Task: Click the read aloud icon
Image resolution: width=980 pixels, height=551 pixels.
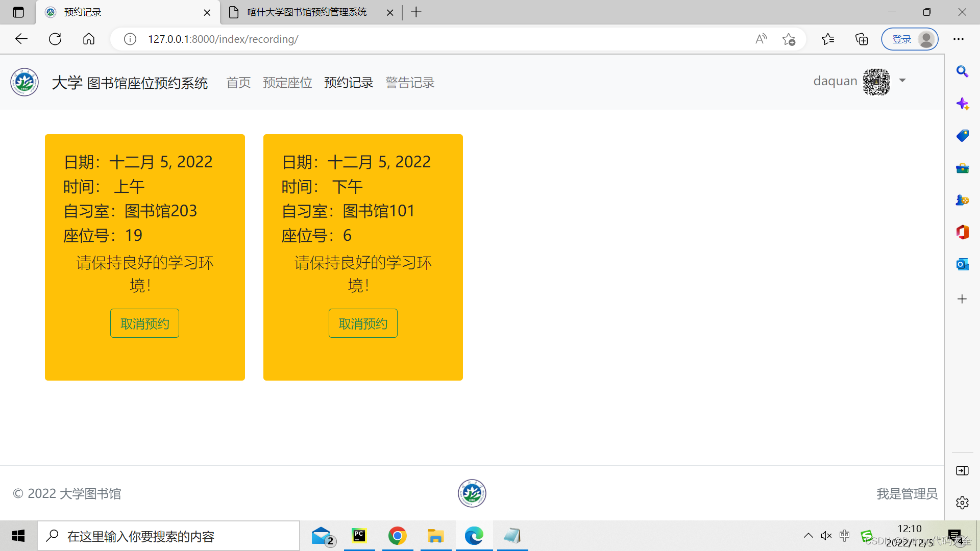Action: [x=761, y=39]
